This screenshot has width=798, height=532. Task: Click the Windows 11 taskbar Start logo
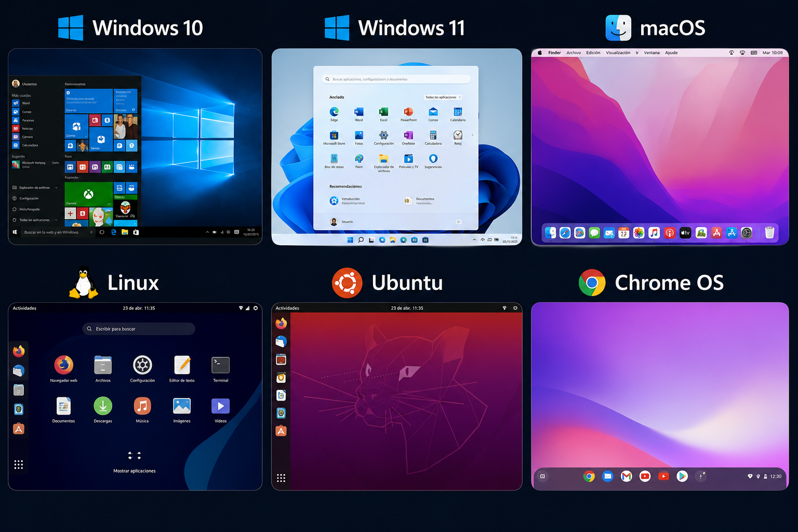click(350, 240)
